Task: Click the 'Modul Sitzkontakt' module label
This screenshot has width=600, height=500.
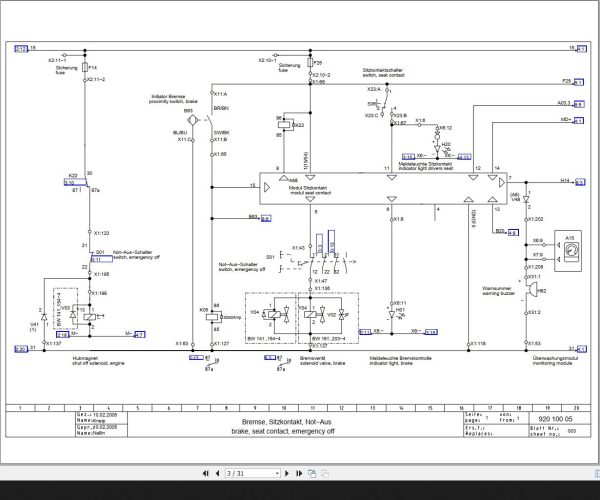Action: pyautogui.click(x=308, y=188)
